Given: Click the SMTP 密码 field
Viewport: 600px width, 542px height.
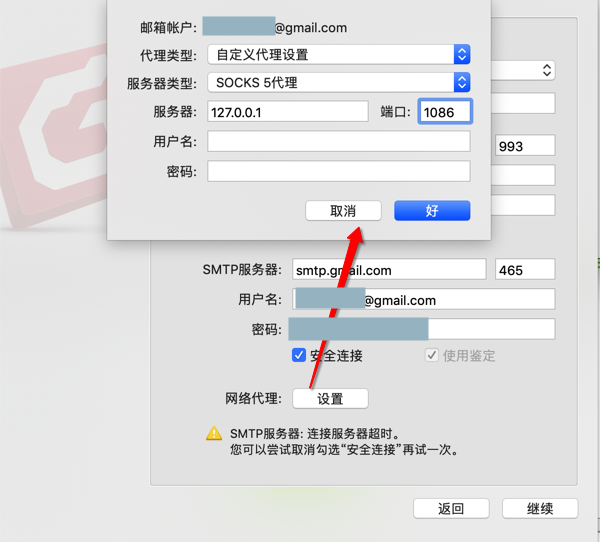Looking at the screenshot, I should tap(424, 329).
